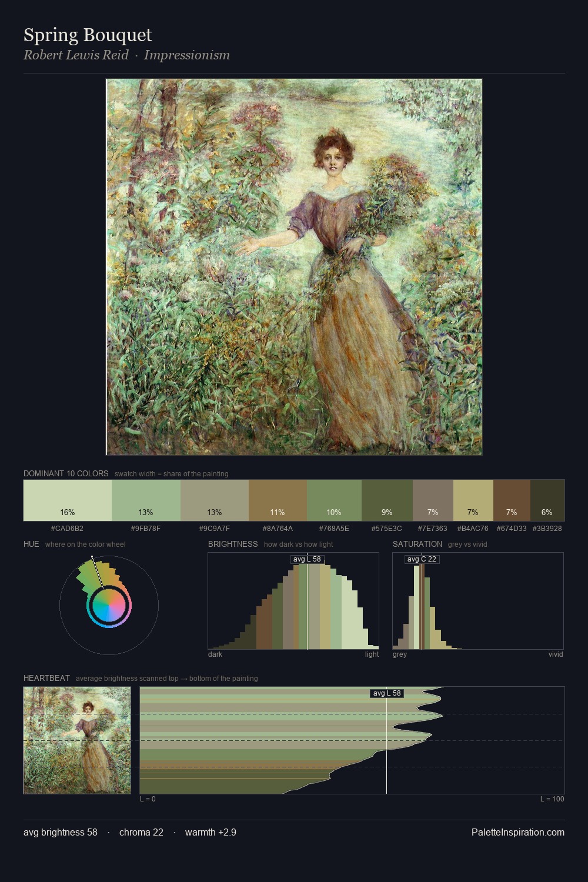This screenshot has width=588, height=882.
Task: Click the 'DOMINANT 10 COLORS' heading
Action: point(66,473)
